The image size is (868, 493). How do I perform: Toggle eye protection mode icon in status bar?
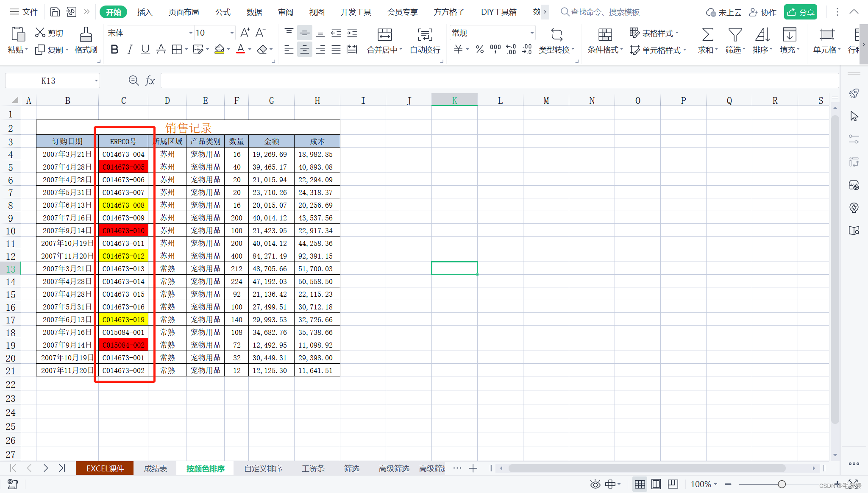595,484
